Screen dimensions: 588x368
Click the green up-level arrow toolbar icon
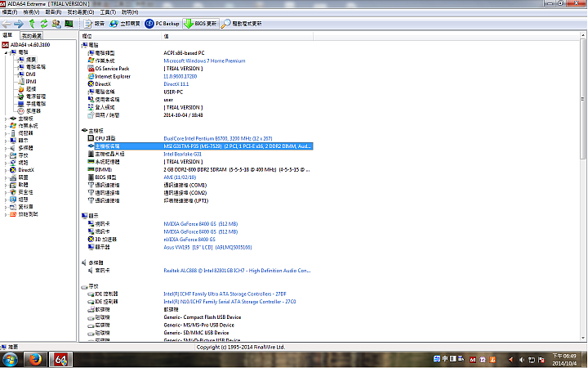32,24
